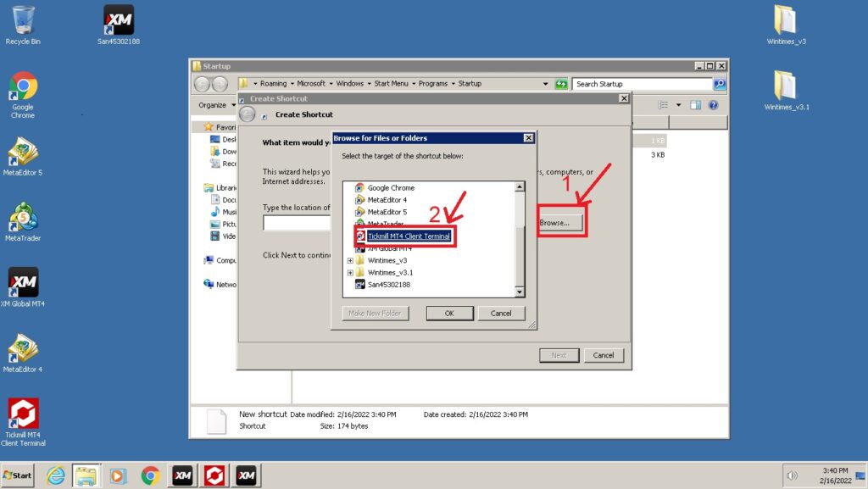Open Wintimes_v3 folder on desktop
This screenshot has height=489, width=868.
(x=786, y=25)
